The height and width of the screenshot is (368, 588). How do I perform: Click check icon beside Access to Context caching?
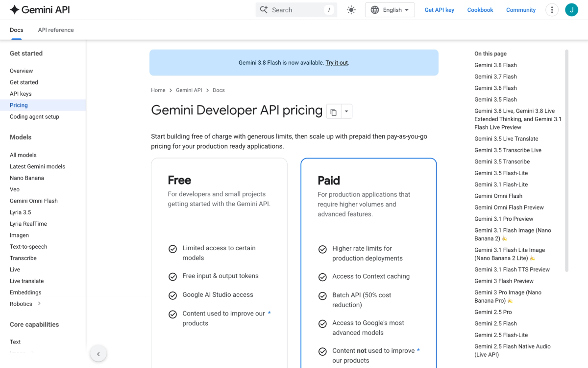(x=322, y=277)
